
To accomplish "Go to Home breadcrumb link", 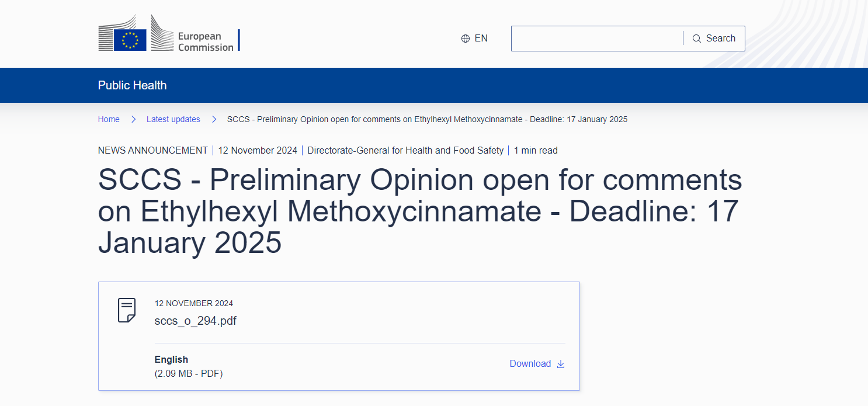I will click(109, 119).
